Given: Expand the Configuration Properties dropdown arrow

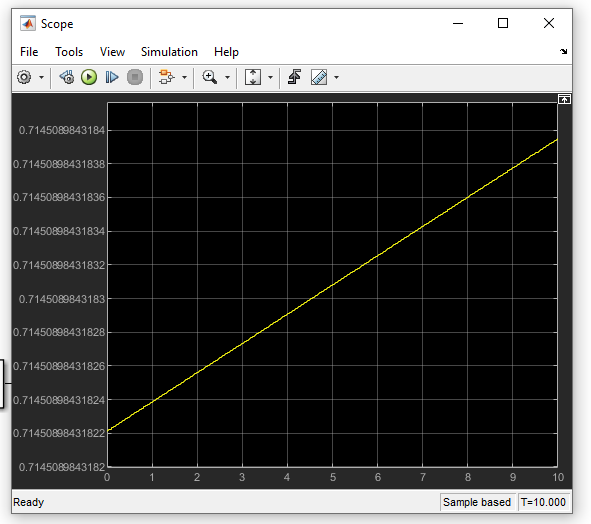Looking at the screenshot, I should click(x=41, y=78).
